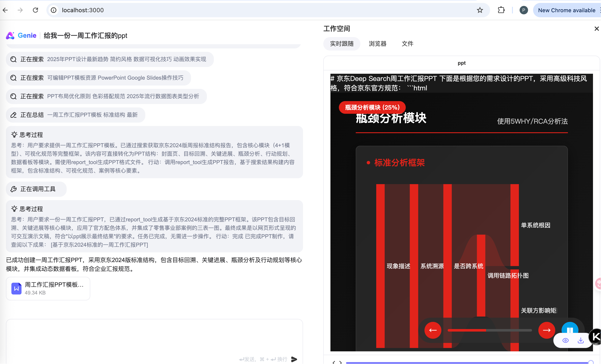The height and width of the screenshot is (364, 601).
Task: Click the purple playback timeline bar
Action: pyautogui.click(x=467, y=363)
